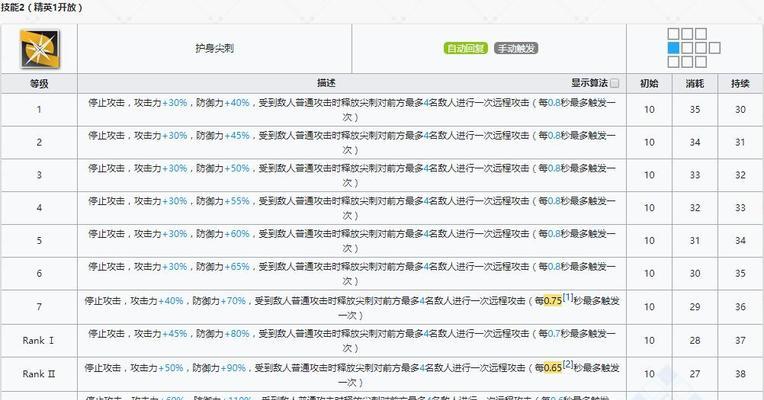Click initial value 10 in Rank II row
The height and width of the screenshot is (400, 764).
coord(649,374)
